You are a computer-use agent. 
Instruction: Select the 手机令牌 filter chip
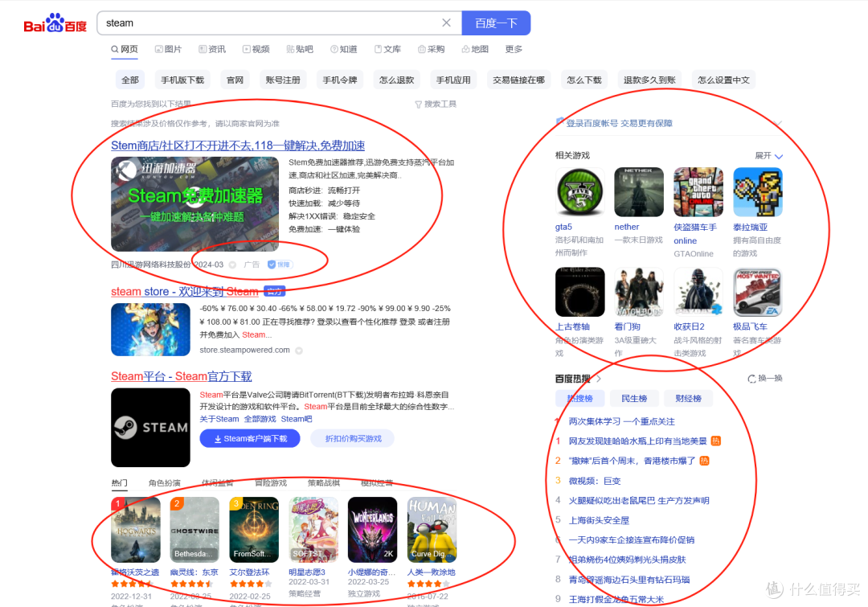(x=340, y=80)
